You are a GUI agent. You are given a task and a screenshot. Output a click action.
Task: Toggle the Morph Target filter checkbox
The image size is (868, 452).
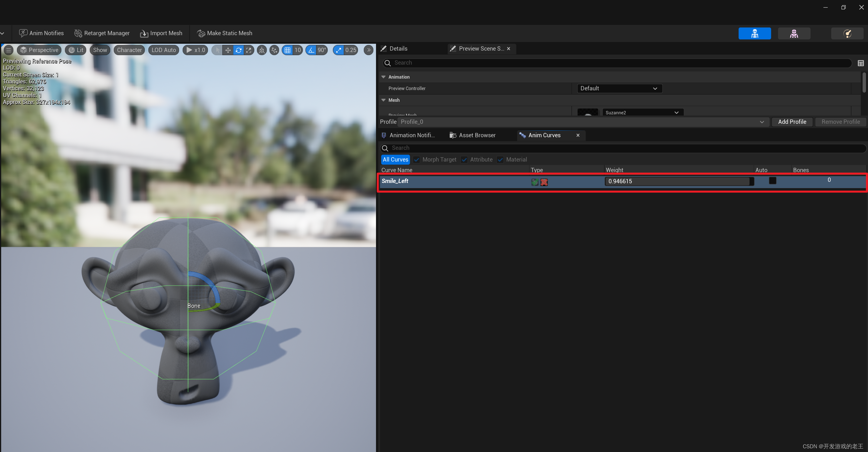(x=417, y=160)
